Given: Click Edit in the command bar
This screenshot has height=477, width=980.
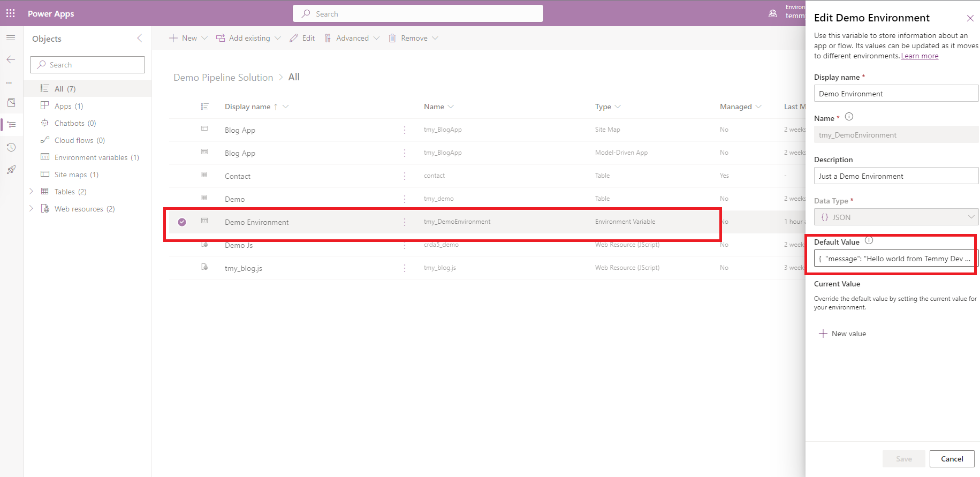Looking at the screenshot, I should point(302,38).
